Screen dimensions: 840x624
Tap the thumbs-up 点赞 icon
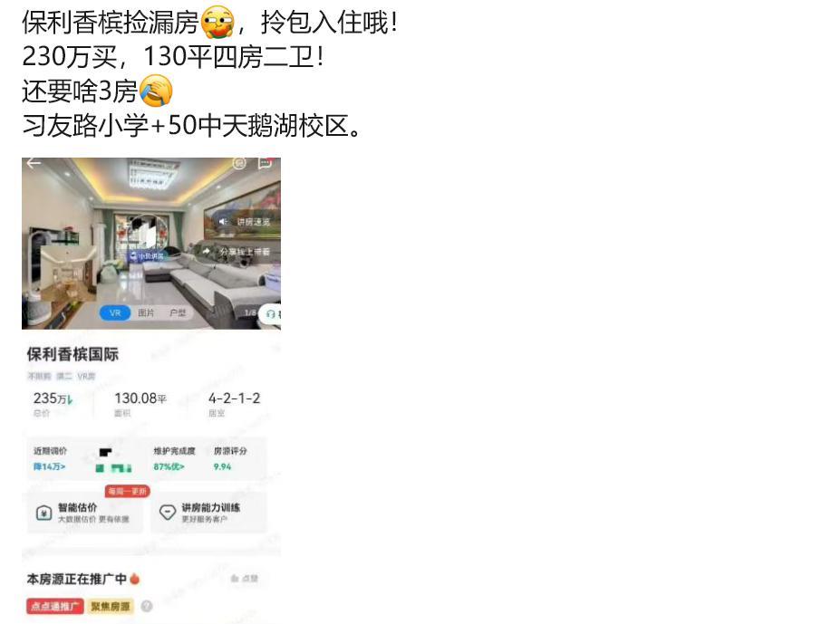(235, 579)
